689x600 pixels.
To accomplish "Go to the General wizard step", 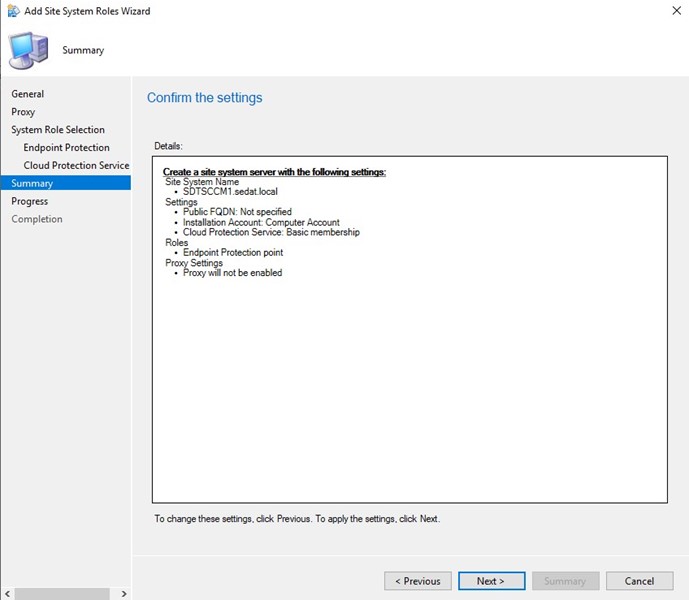I will point(28,94).
